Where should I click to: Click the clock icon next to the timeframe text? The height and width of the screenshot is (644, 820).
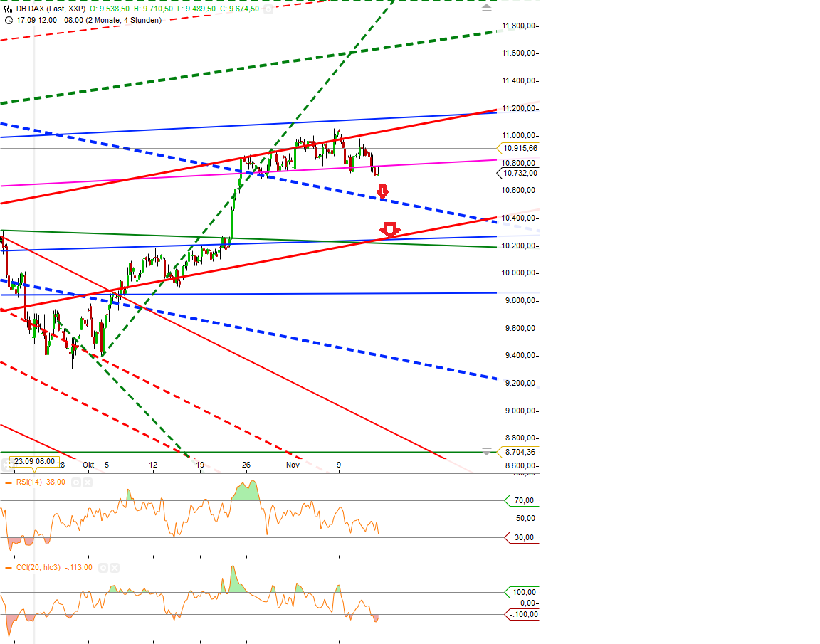pos(8,20)
